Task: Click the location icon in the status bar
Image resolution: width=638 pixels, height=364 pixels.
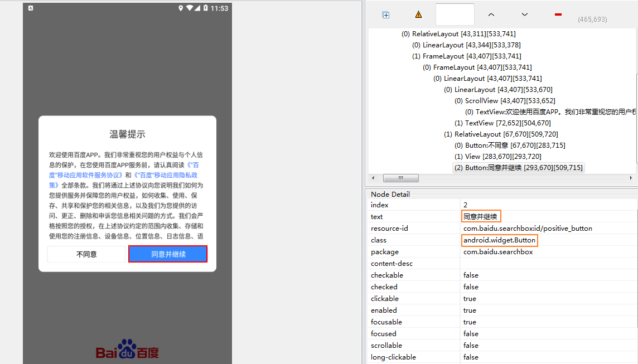Action: (x=181, y=8)
